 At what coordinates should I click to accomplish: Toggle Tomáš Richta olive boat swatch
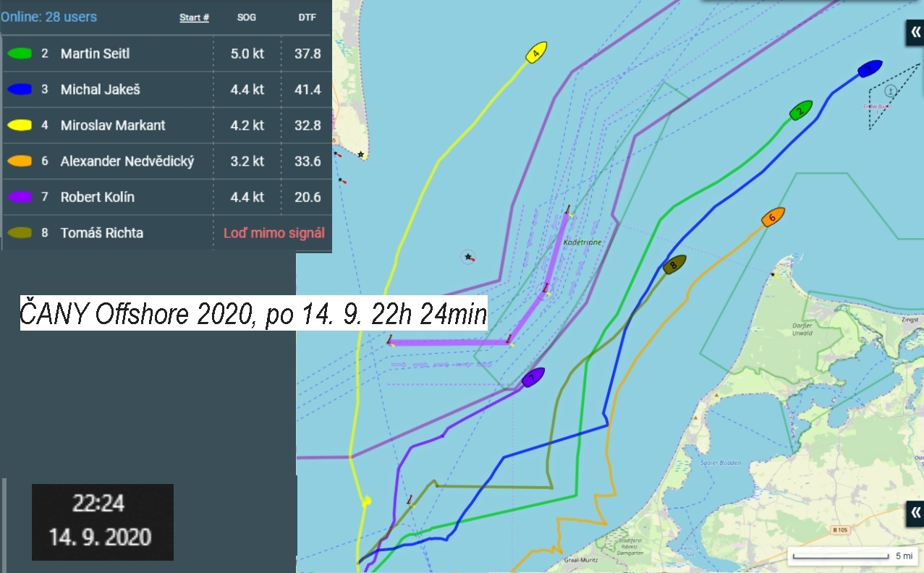pos(20,233)
